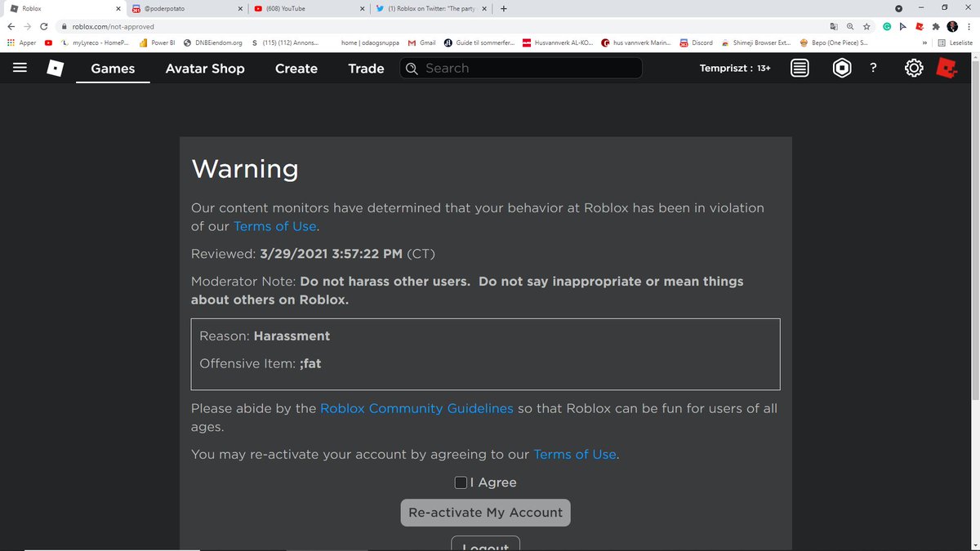The width and height of the screenshot is (980, 551).
Task: Open the Create menu item
Action: point(296,69)
